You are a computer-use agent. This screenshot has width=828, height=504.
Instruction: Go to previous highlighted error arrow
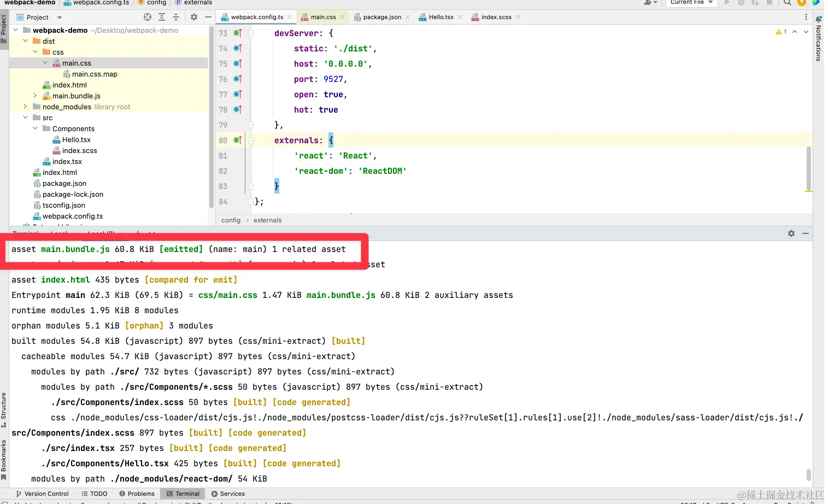(x=795, y=32)
